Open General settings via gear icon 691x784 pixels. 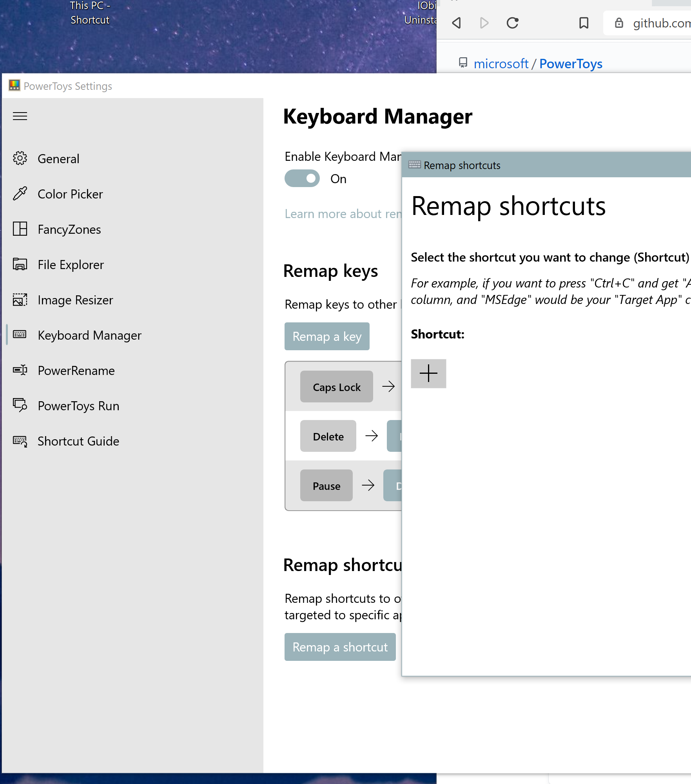(x=20, y=158)
